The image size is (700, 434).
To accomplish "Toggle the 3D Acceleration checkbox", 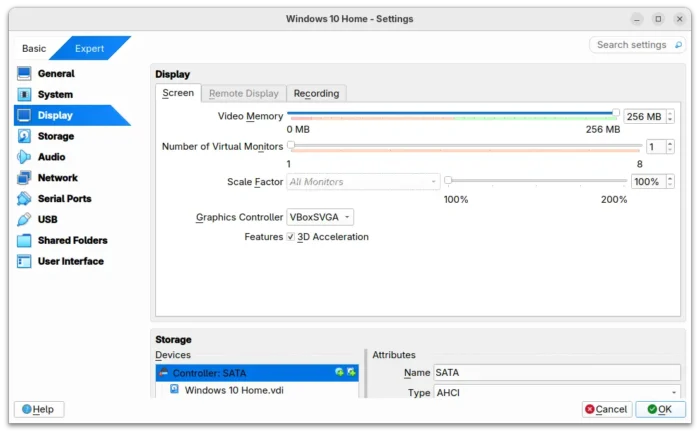I will coord(291,237).
